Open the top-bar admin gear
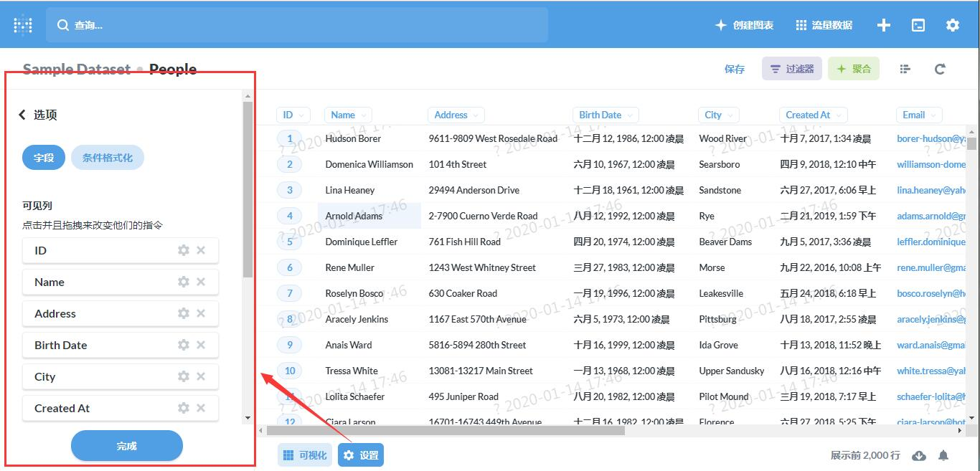Screen dimensions: 980x471 pyautogui.click(x=952, y=25)
